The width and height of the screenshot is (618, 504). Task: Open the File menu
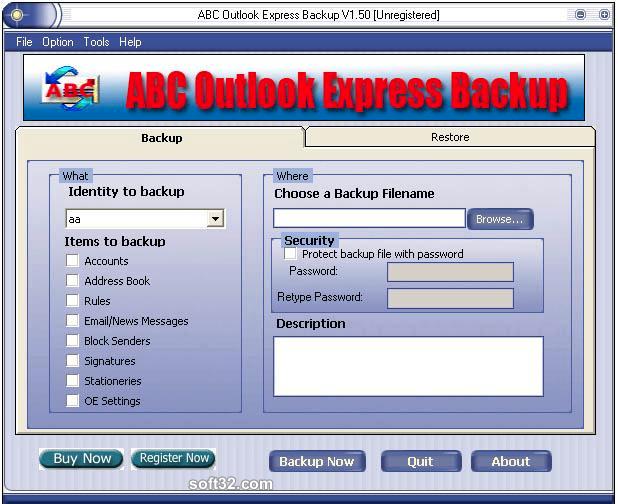pyautogui.click(x=24, y=42)
